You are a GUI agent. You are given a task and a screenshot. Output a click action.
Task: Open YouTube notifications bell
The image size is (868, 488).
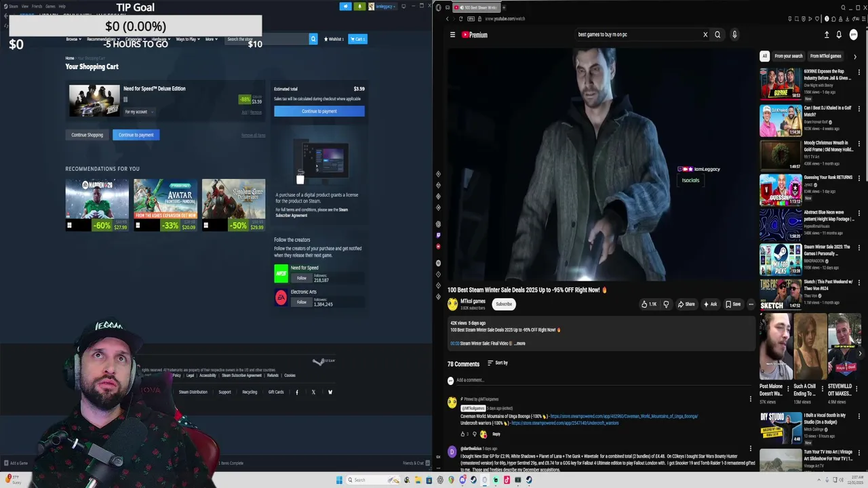point(839,35)
